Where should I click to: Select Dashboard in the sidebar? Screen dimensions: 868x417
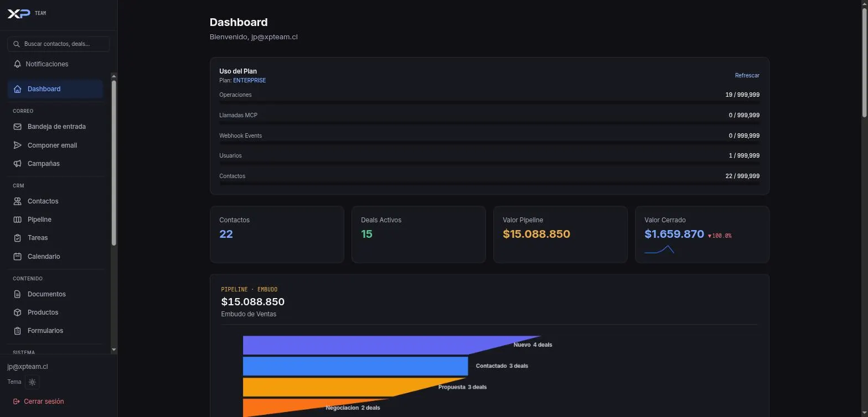click(55, 89)
